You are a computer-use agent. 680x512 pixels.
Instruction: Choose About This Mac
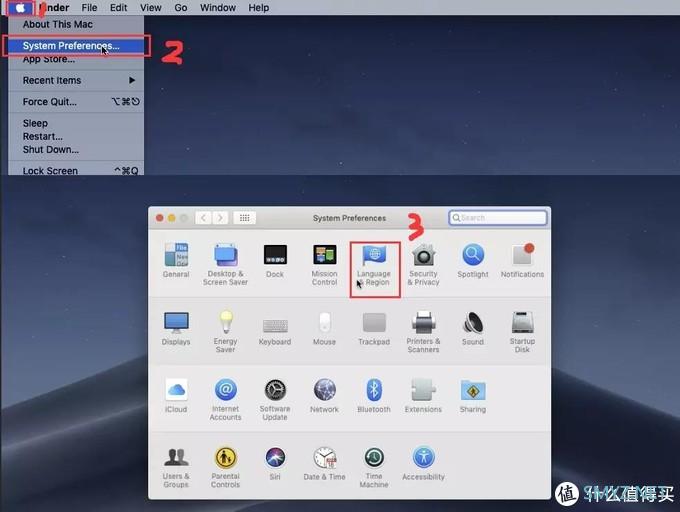point(76,24)
